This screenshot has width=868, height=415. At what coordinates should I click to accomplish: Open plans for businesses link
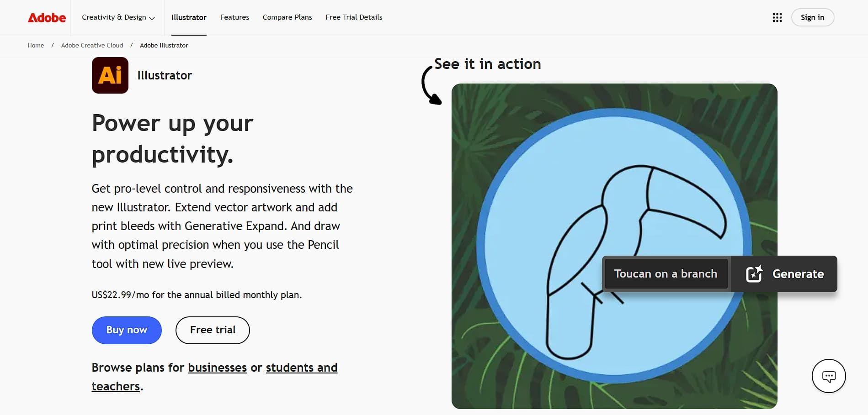pos(217,368)
